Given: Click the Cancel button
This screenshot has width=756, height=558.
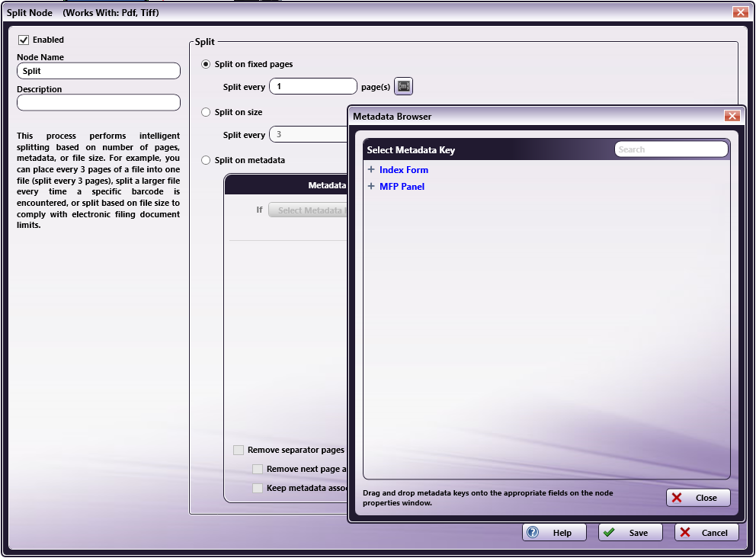Looking at the screenshot, I should pos(706,532).
